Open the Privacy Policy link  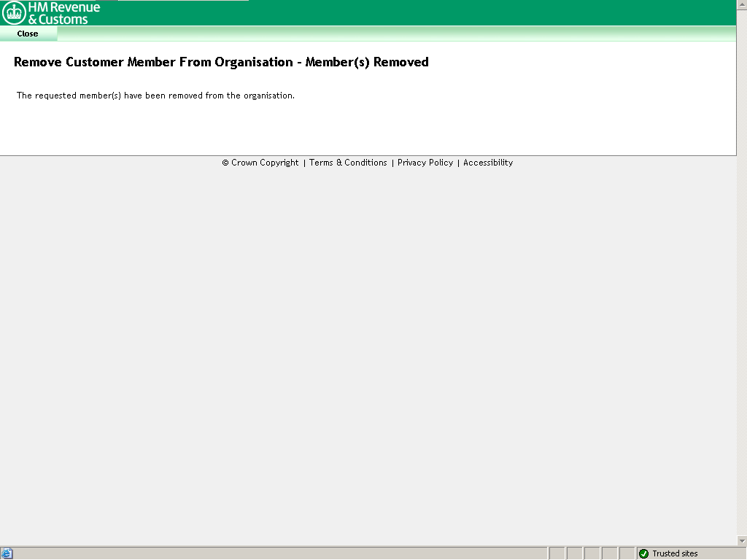tap(425, 163)
